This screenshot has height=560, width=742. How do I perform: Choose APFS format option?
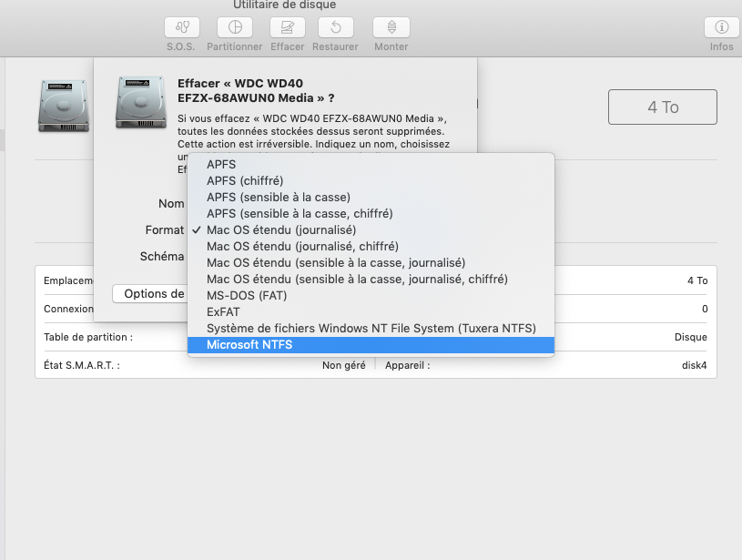point(371,164)
